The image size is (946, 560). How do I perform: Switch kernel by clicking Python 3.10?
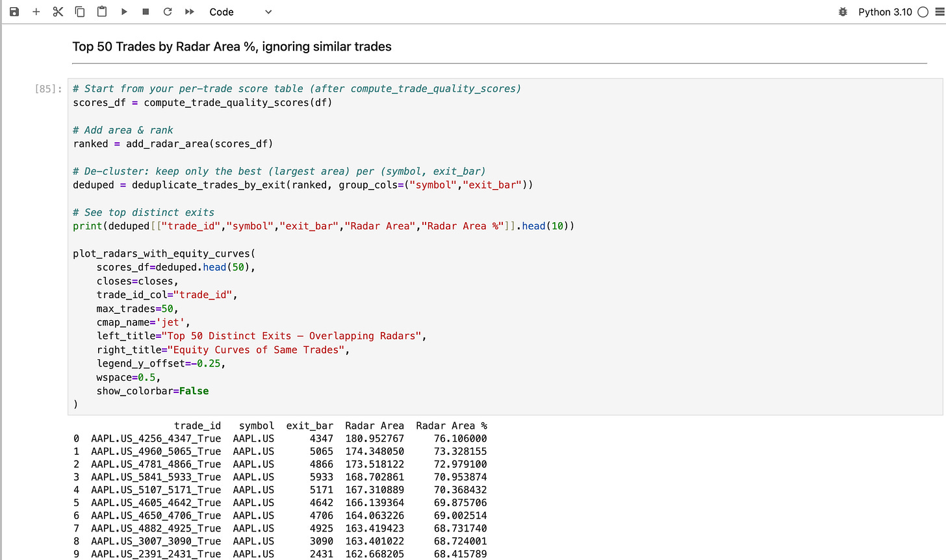coord(885,12)
